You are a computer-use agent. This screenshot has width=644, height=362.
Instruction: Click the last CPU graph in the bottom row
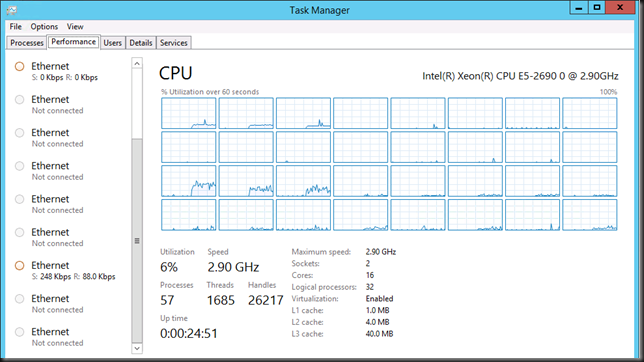point(589,215)
